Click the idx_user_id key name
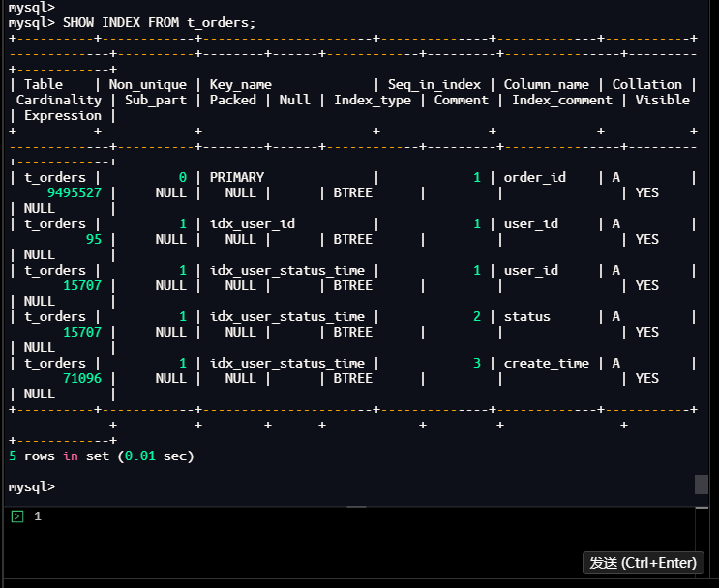This screenshot has width=719, height=588. point(253,223)
